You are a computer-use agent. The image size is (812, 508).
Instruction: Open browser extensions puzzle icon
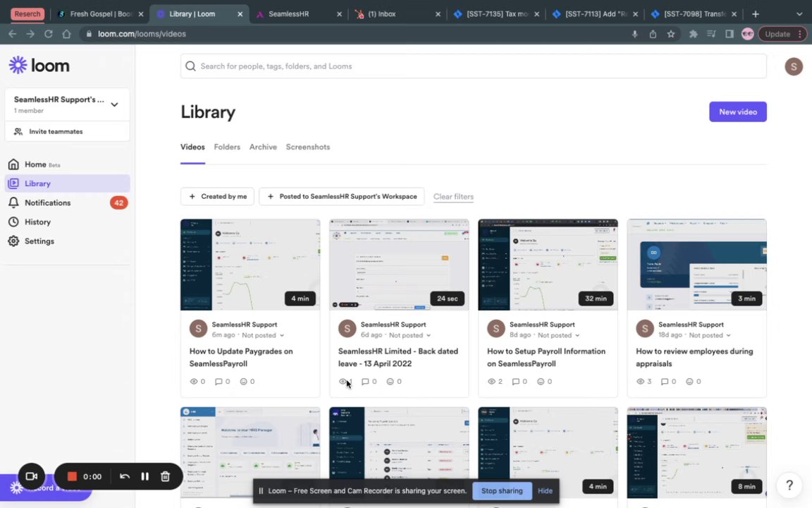click(693, 34)
